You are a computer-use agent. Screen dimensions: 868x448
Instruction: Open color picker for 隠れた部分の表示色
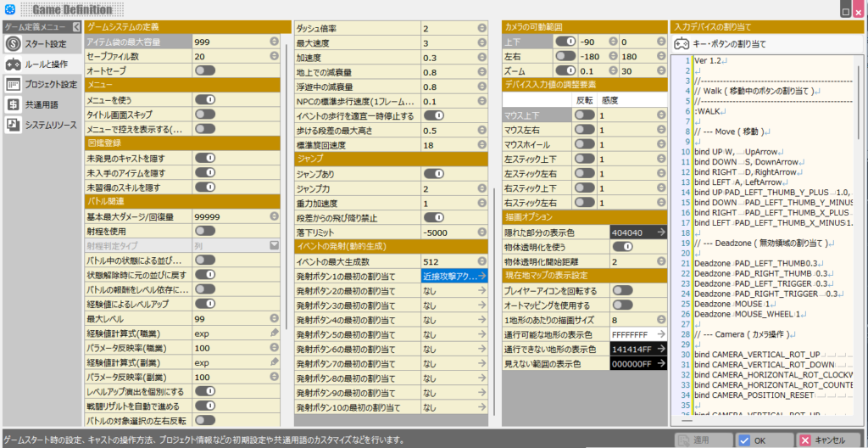(660, 231)
